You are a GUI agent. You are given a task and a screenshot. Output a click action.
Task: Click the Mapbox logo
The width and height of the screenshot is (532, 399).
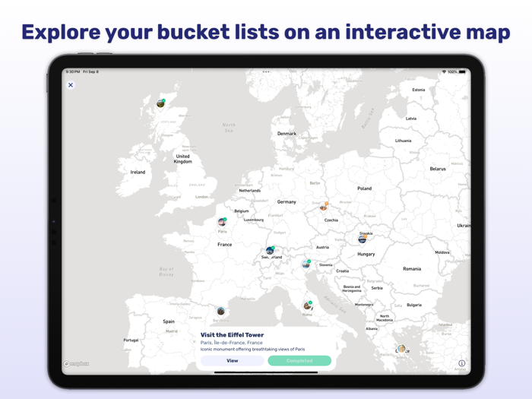pos(77,364)
